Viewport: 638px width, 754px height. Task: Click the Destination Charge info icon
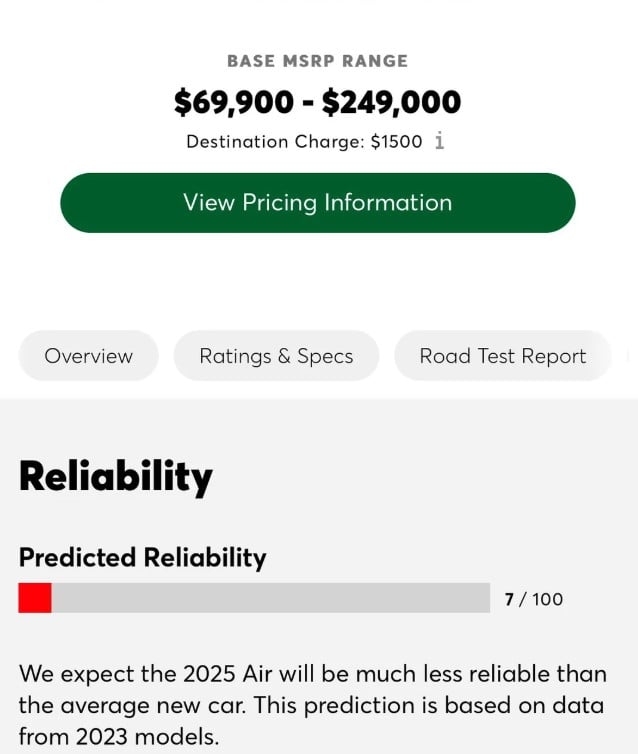[439, 141]
